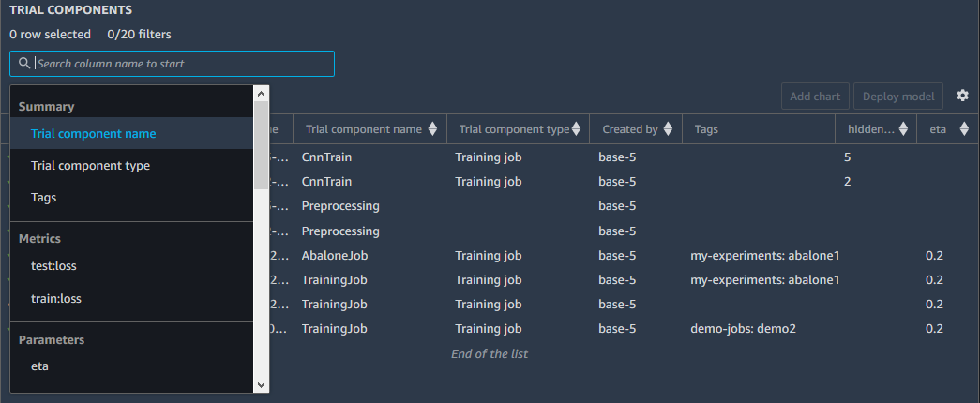This screenshot has height=403, width=980.
Task: Sort by eta column arrows
Action: pyautogui.click(x=964, y=129)
